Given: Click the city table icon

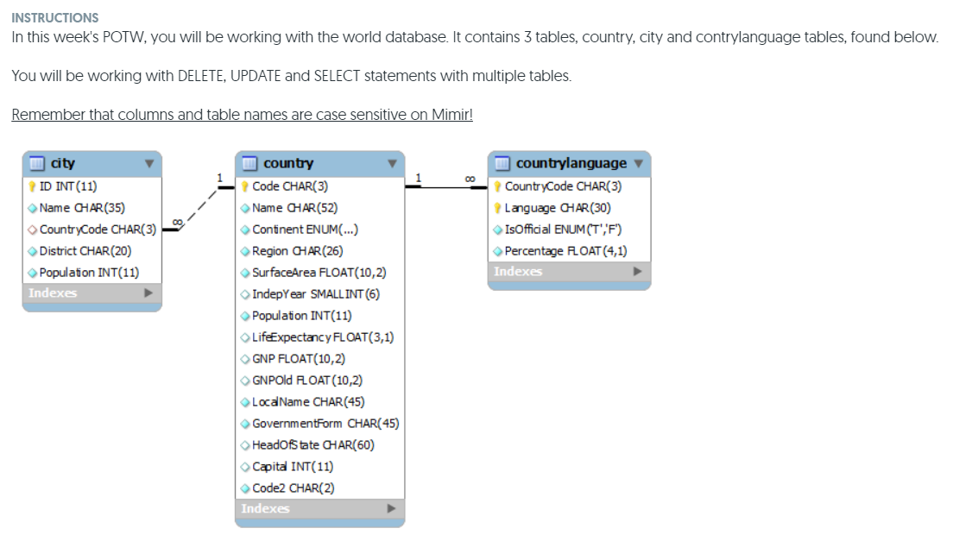Looking at the screenshot, I should coord(37,163).
